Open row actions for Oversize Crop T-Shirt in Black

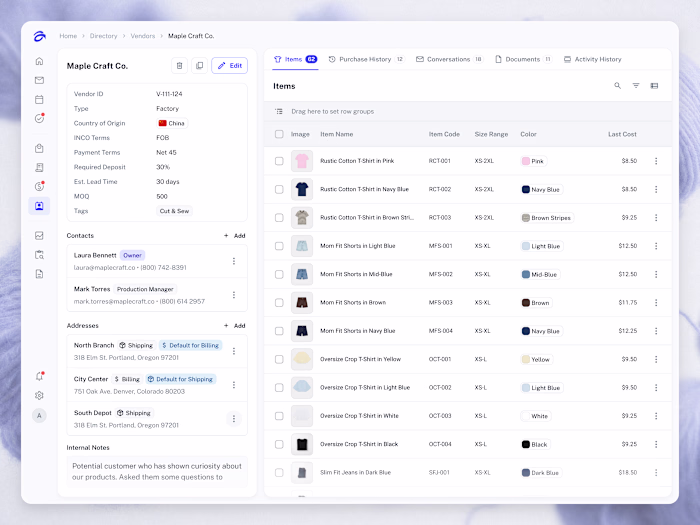pyautogui.click(x=656, y=444)
